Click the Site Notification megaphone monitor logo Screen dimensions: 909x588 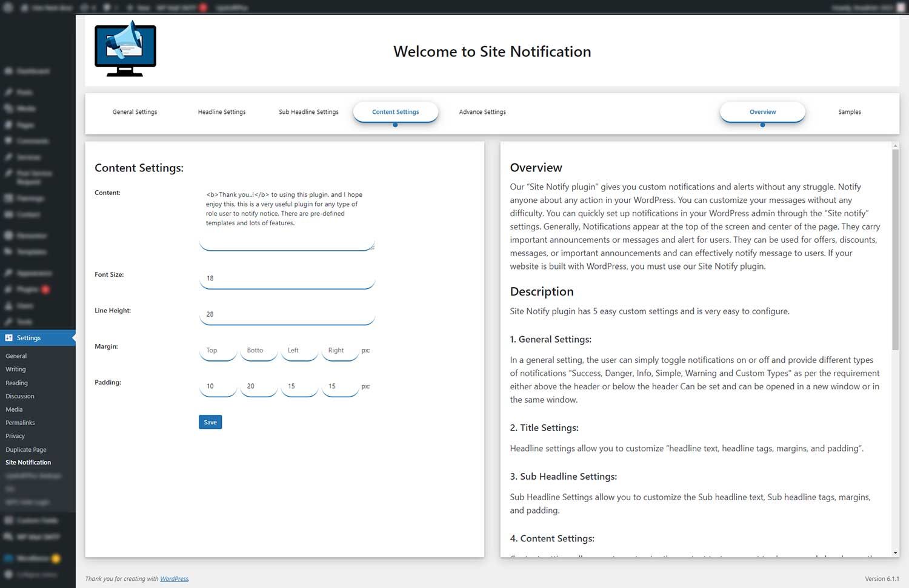125,49
